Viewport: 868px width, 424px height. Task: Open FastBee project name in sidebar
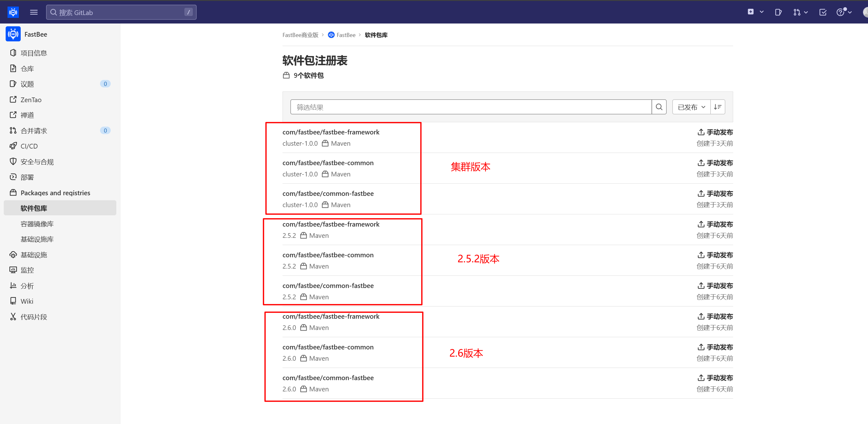coord(36,34)
